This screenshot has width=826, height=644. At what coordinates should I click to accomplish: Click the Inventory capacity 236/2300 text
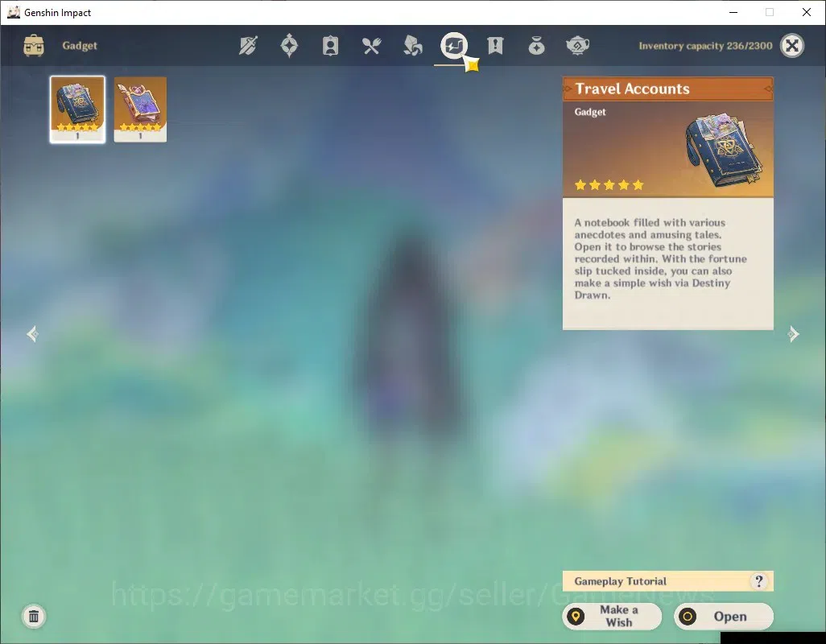click(705, 46)
